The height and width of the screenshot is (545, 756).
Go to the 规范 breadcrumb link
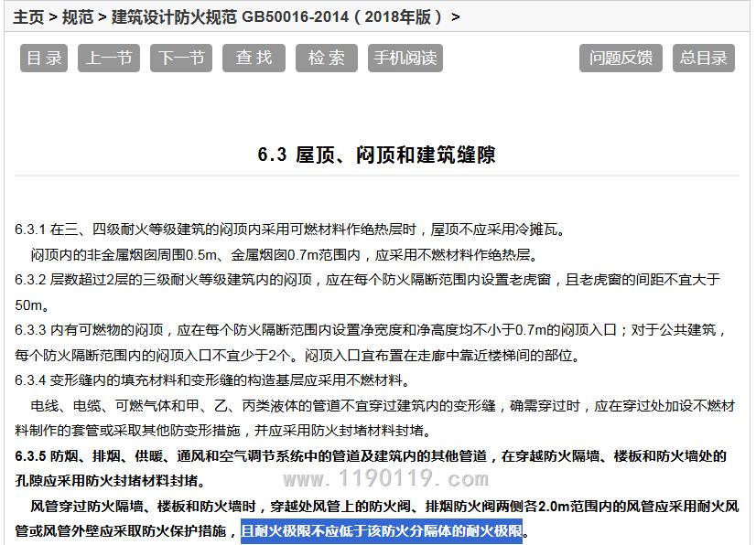pos(78,16)
